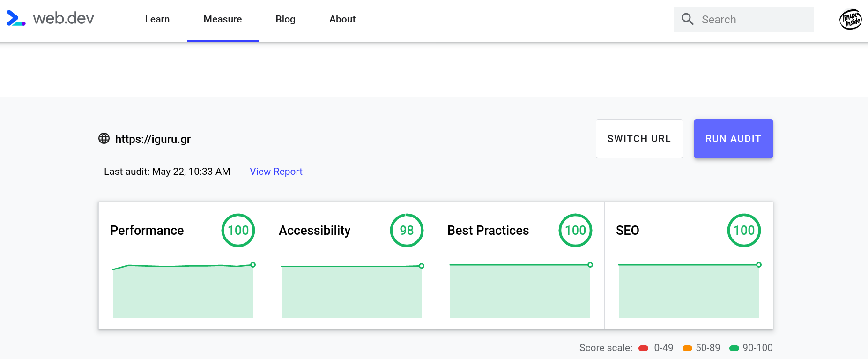Click the Best Practices chart latest data point
The height and width of the screenshot is (359, 868).
tap(590, 265)
